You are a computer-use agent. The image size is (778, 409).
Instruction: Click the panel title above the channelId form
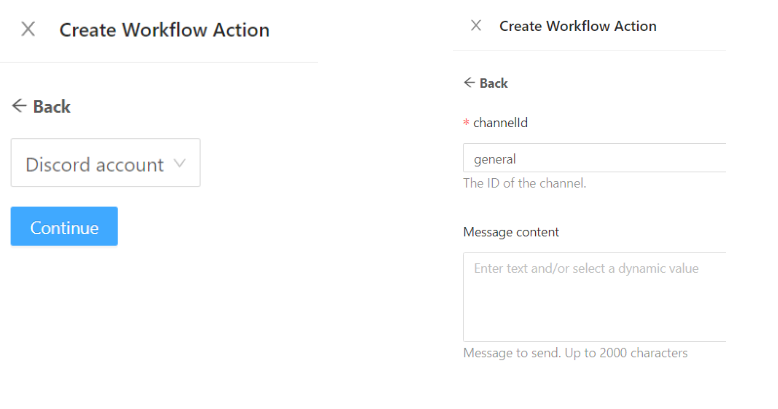[577, 26]
